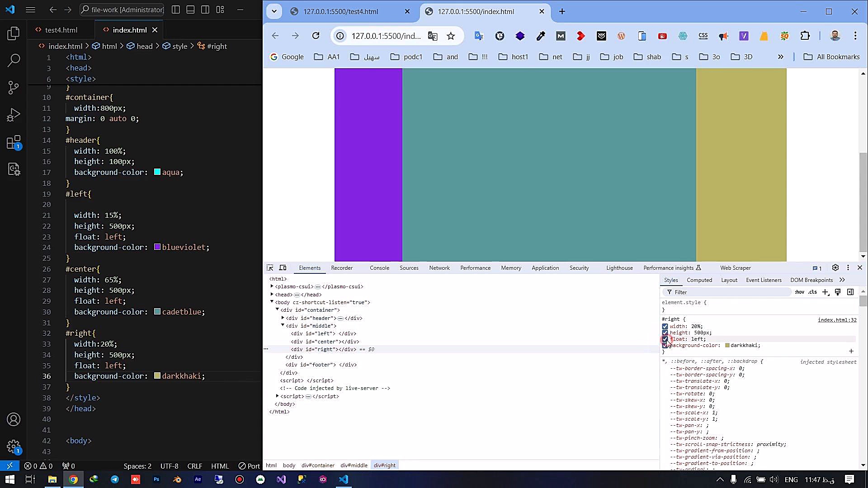Open VS Code hamburger application menu

(x=30, y=9)
